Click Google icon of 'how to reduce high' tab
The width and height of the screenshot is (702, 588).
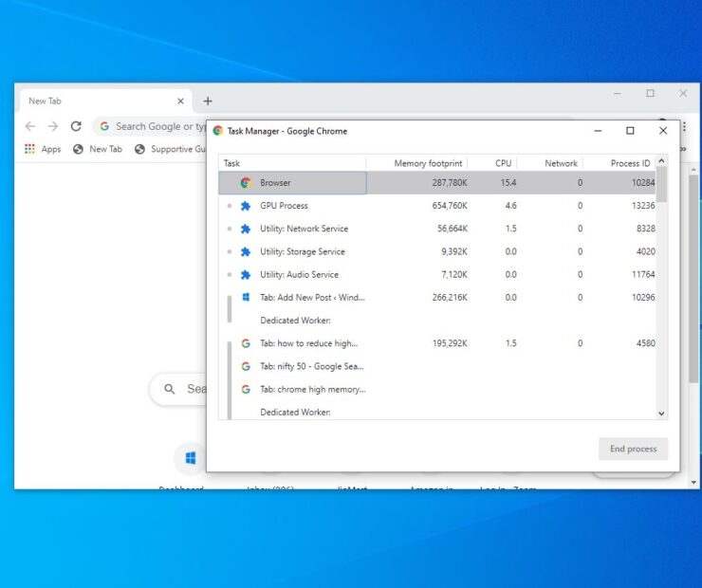point(246,343)
